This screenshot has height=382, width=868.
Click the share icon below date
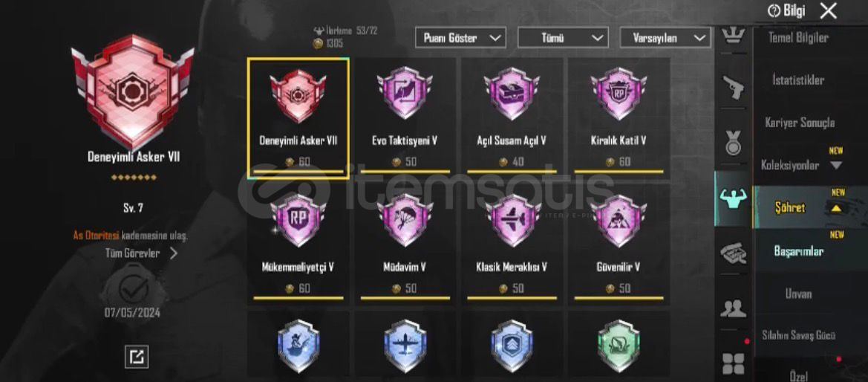136,357
